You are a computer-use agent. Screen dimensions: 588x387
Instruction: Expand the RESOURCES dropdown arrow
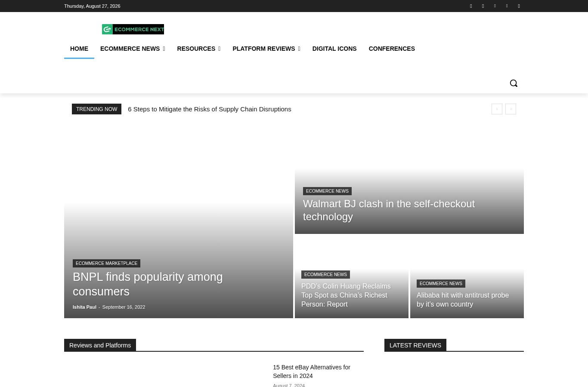220,49
